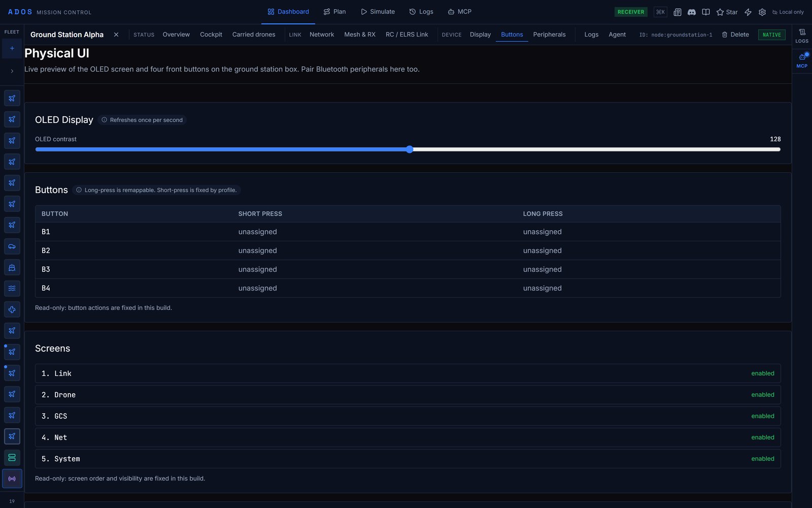Click the settings gear icon

[x=762, y=12]
